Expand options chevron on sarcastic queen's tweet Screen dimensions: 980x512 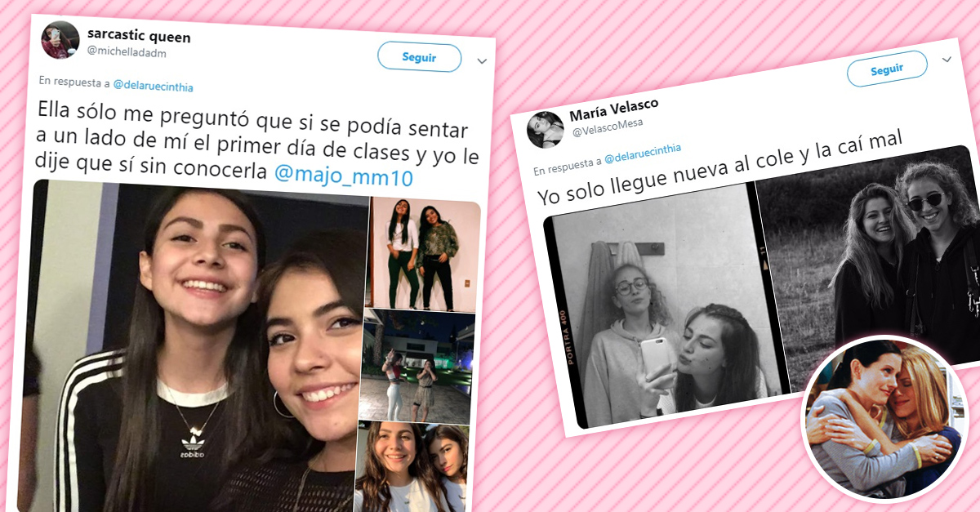click(x=482, y=61)
